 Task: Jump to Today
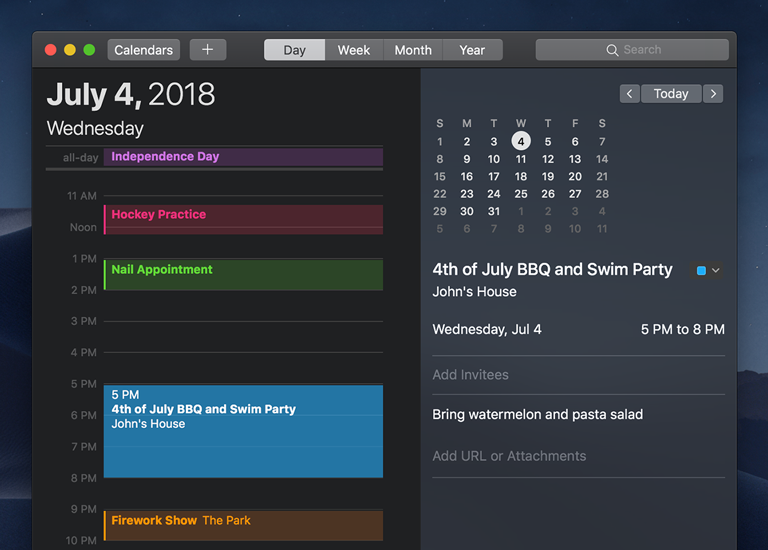tap(671, 94)
